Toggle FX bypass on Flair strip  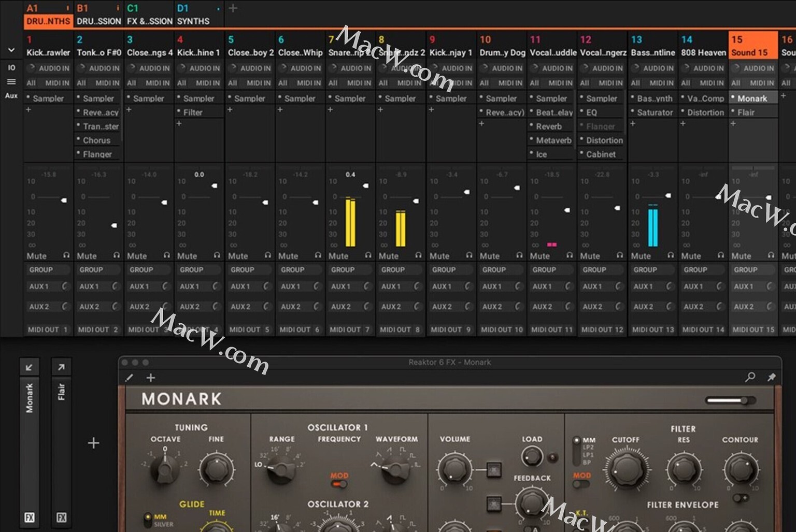click(x=61, y=517)
